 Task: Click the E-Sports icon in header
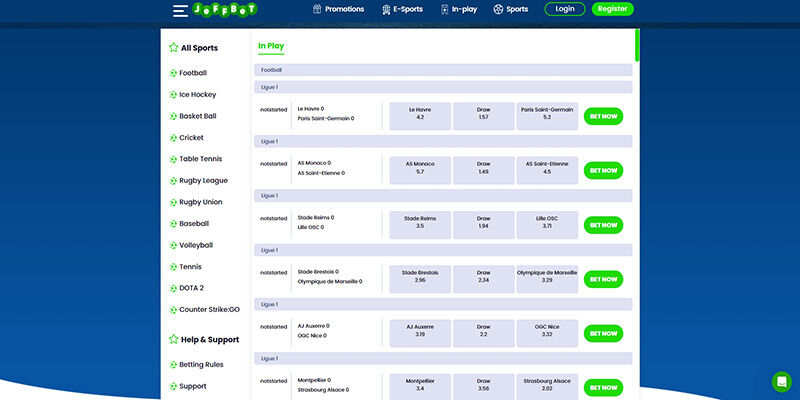[386, 9]
